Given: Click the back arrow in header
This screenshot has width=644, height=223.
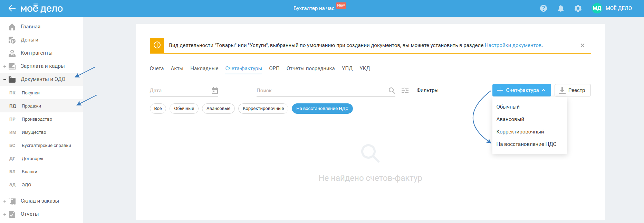Looking at the screenshot, I should [12, 8].
